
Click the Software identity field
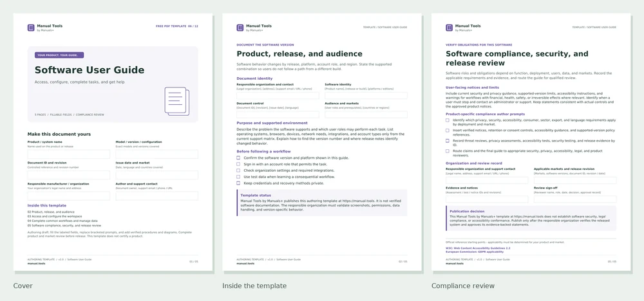366,96
